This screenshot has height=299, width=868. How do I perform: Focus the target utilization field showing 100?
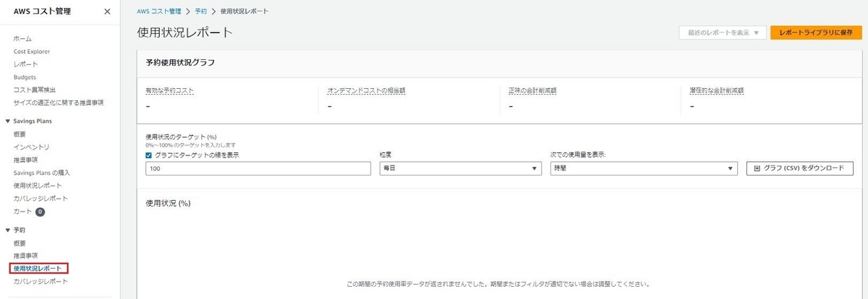(x=259, y=168)
